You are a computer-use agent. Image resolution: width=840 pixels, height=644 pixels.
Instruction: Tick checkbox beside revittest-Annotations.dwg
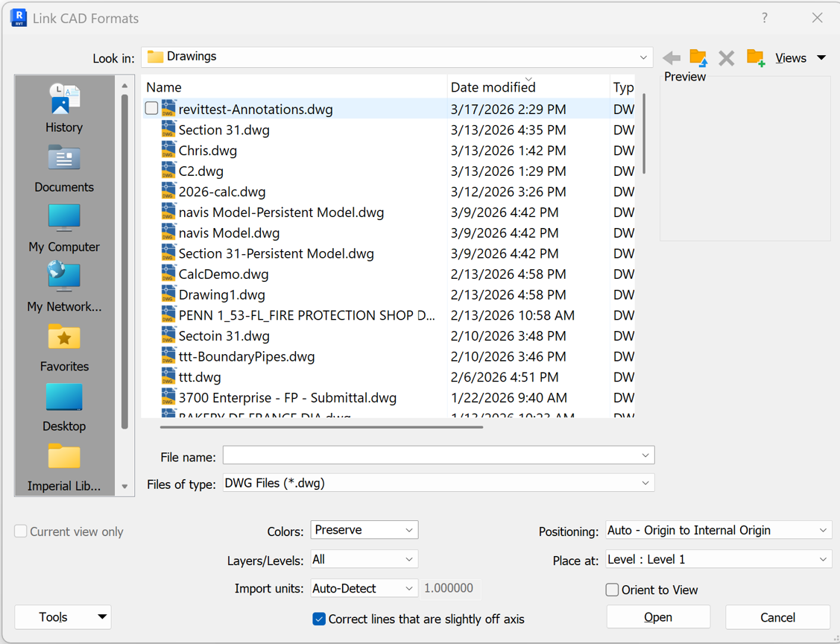tap(151, 108)
